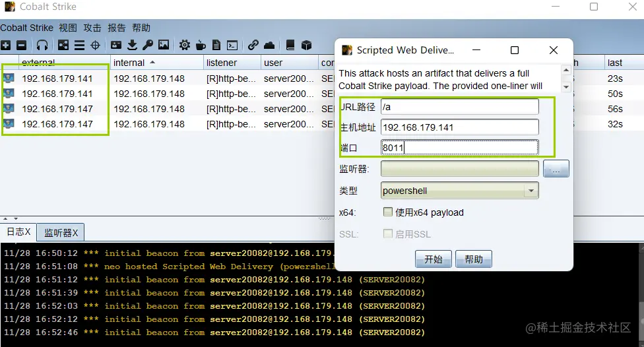Click the empty 监听器 field

pyautogui.click(x=460, y=169)
